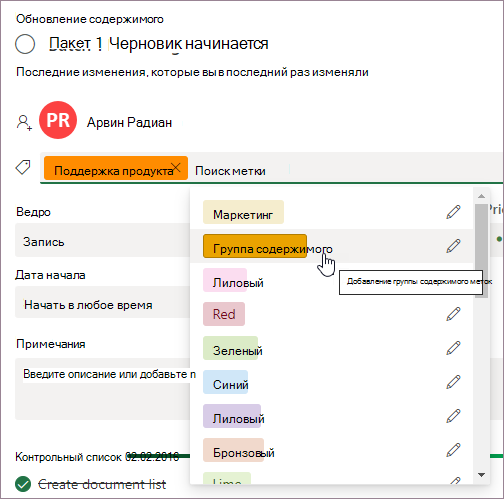Add the Группа содержимого label
This screenshot has height=499, width=504.
click(x=255, y=246)
